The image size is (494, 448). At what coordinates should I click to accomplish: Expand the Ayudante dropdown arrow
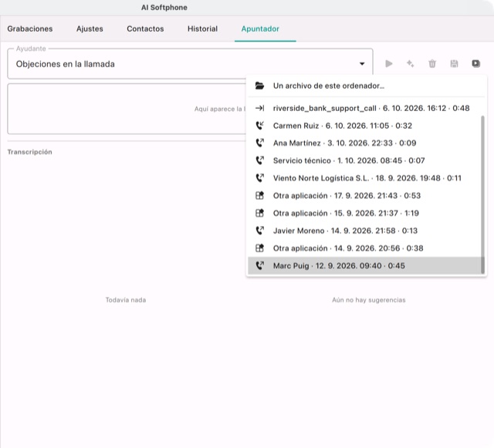[x=362, y=64]
